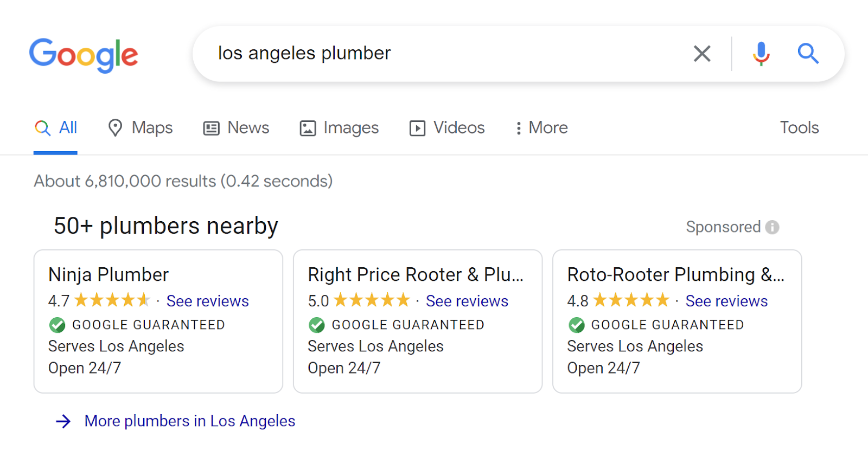This screenshot has height=463, width=868.
Task: See reviews for Ninja Plumber
Action: point(207,301)
